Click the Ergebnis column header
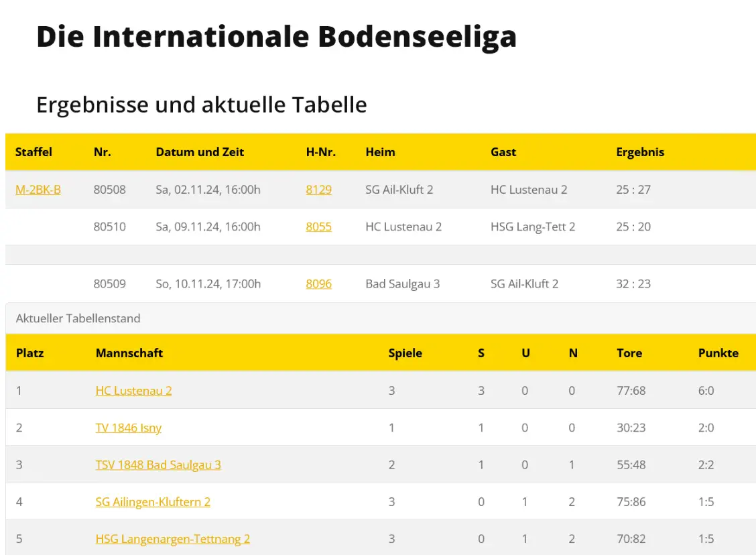Screen dimensions: 756x557 640,152
